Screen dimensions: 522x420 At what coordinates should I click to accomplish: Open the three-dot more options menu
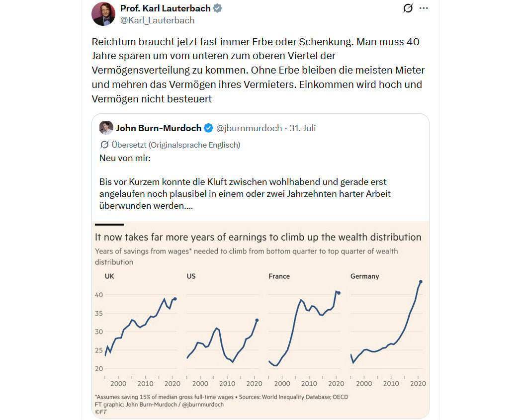click(x=424, y=8)
